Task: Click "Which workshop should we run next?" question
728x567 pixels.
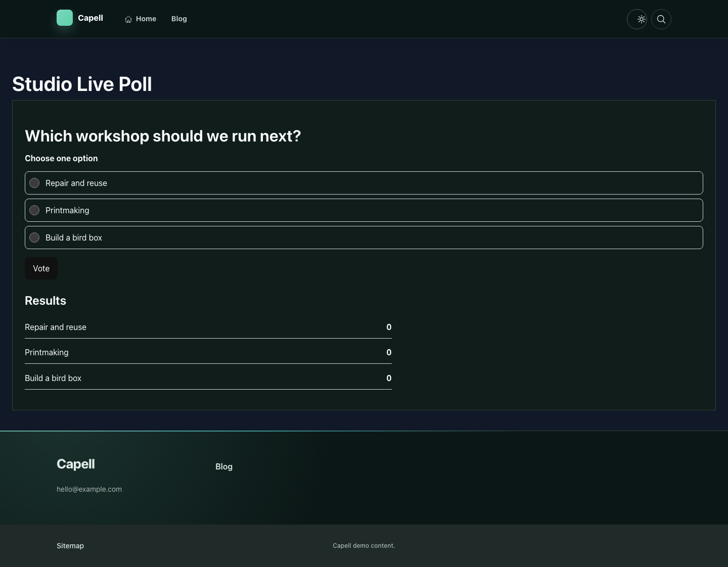Action: tap(163, 136)
